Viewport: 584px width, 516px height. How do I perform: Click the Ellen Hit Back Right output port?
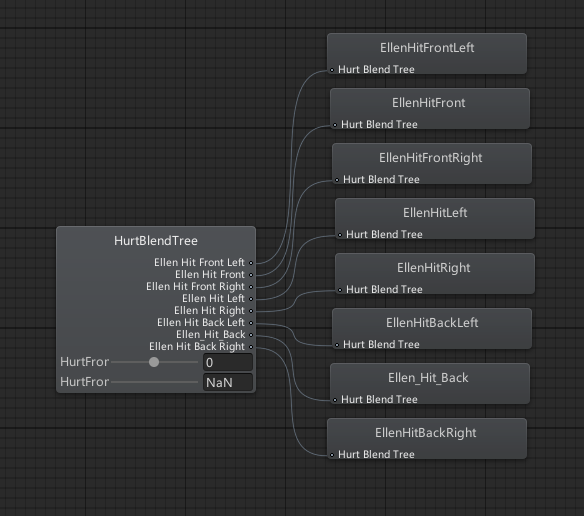coord(251,347)
